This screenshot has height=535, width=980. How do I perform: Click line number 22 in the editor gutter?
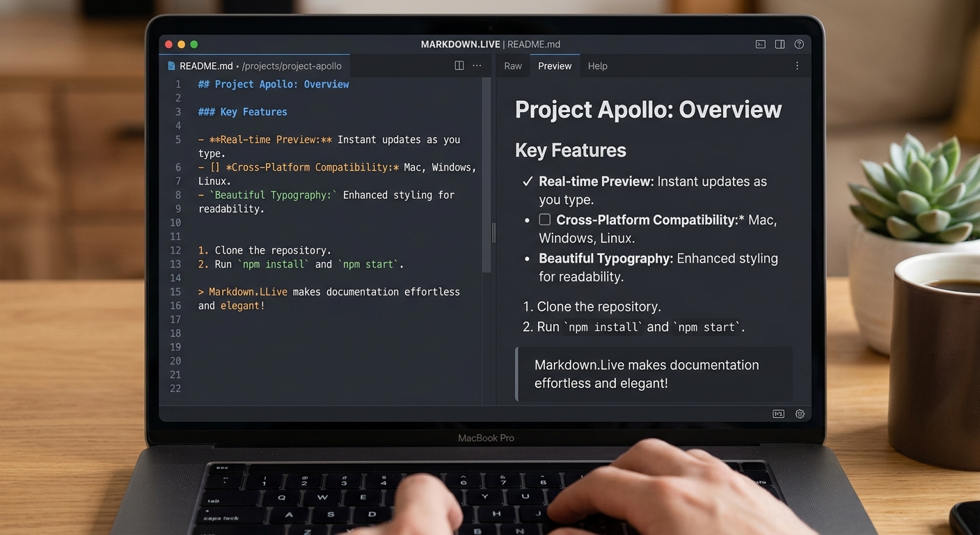175,389
